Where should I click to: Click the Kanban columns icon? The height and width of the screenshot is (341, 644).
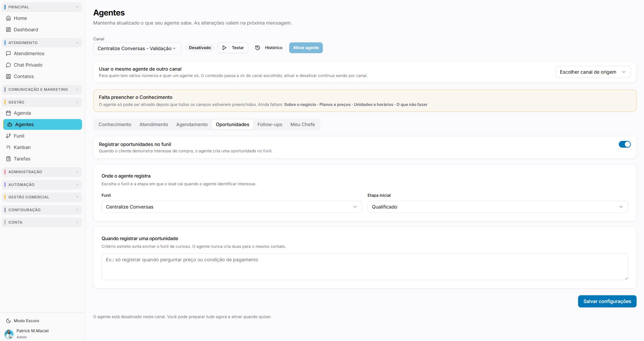click(x=8, y=147)
